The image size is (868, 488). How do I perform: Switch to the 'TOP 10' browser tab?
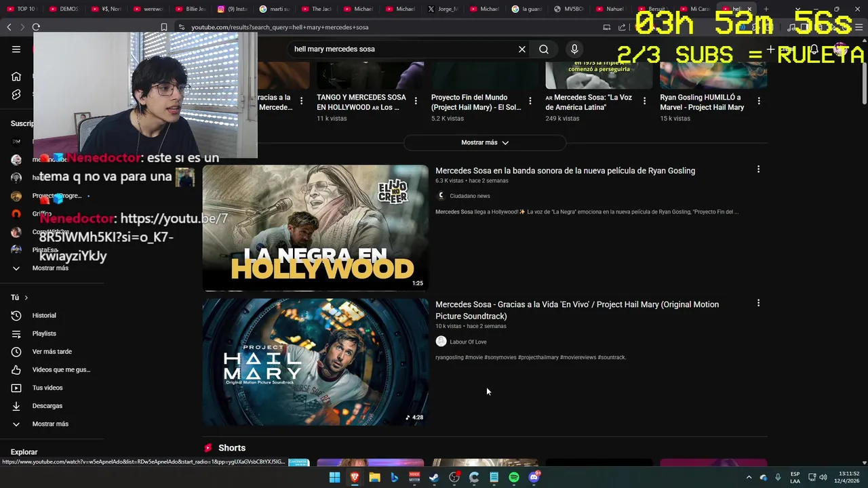(22, 9)
